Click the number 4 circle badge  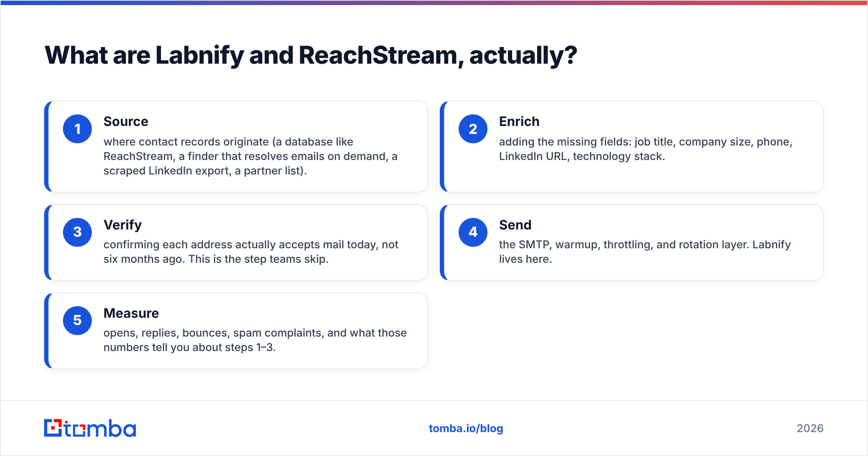[473, 232]
